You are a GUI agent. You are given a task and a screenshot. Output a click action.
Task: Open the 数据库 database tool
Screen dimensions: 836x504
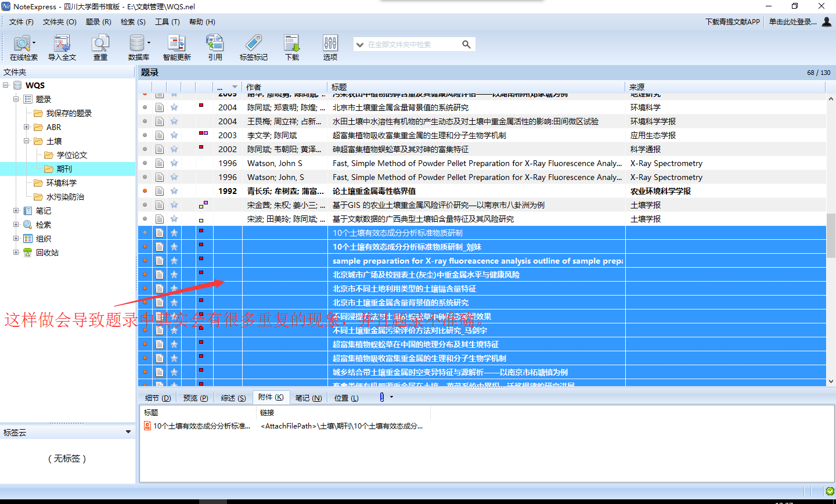click(139, 48)
